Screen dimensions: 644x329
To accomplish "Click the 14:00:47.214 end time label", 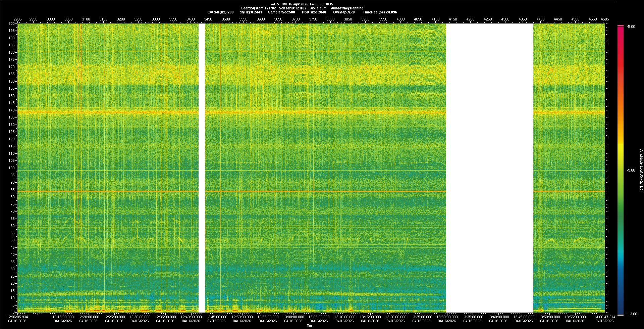I will (x=604, y=317).
